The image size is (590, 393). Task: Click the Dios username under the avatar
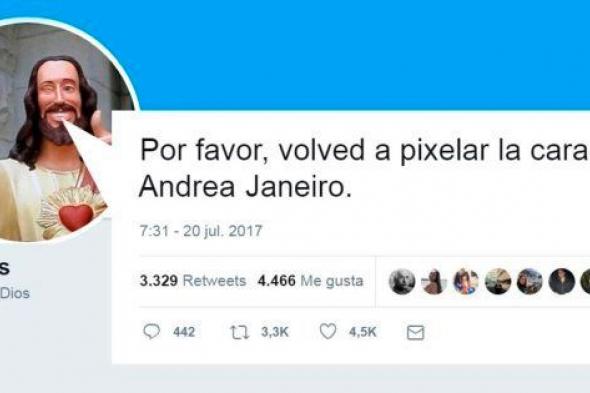click(15, 293)
